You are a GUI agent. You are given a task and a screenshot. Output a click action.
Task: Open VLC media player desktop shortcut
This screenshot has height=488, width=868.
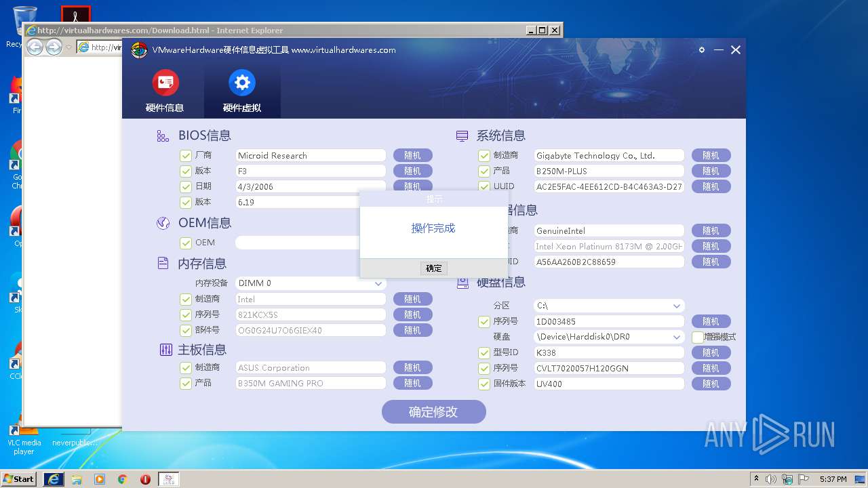(x=24, y=437)
